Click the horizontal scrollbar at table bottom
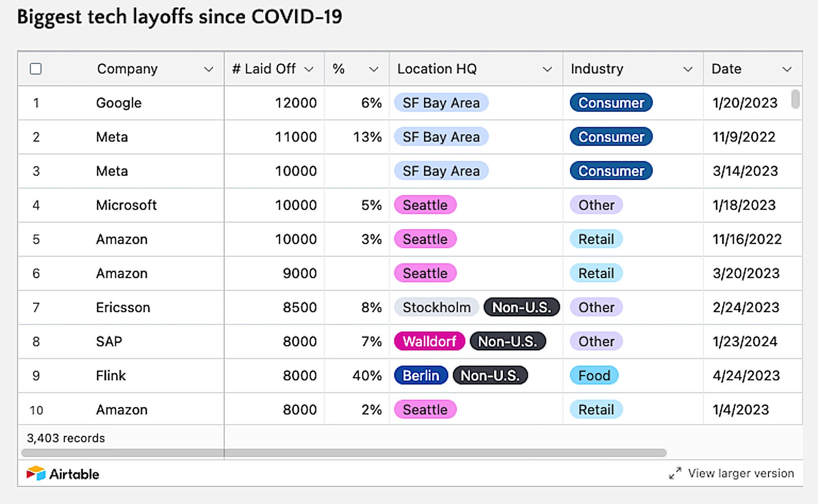818x504 pixels. pos(344,453)
